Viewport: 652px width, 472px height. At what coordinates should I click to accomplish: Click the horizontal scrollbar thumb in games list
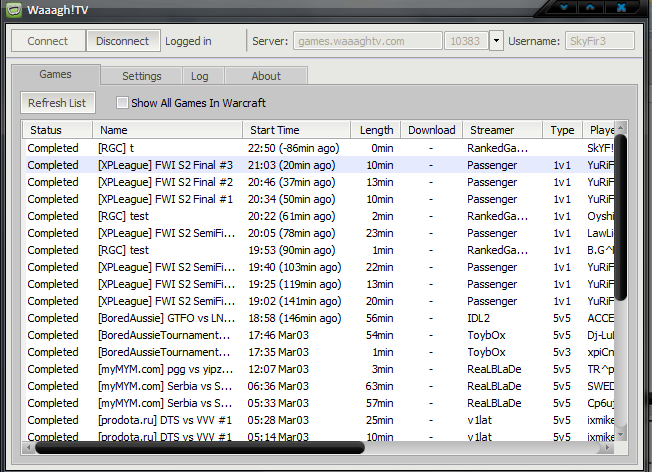200,447
